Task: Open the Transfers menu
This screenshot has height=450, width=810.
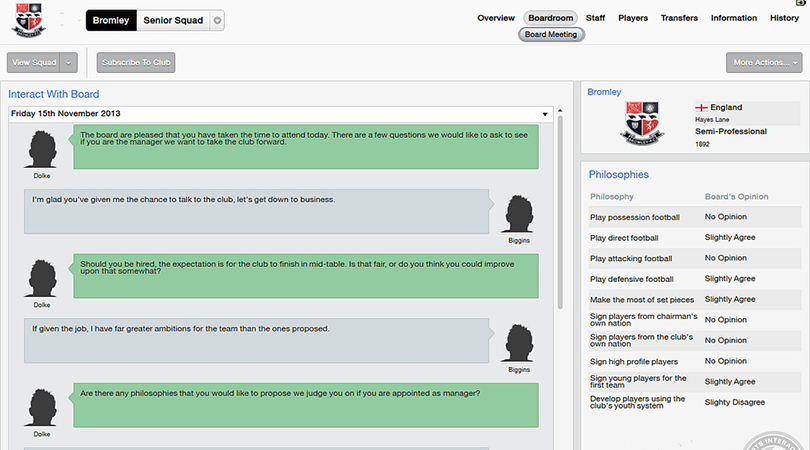Action: 679,18
